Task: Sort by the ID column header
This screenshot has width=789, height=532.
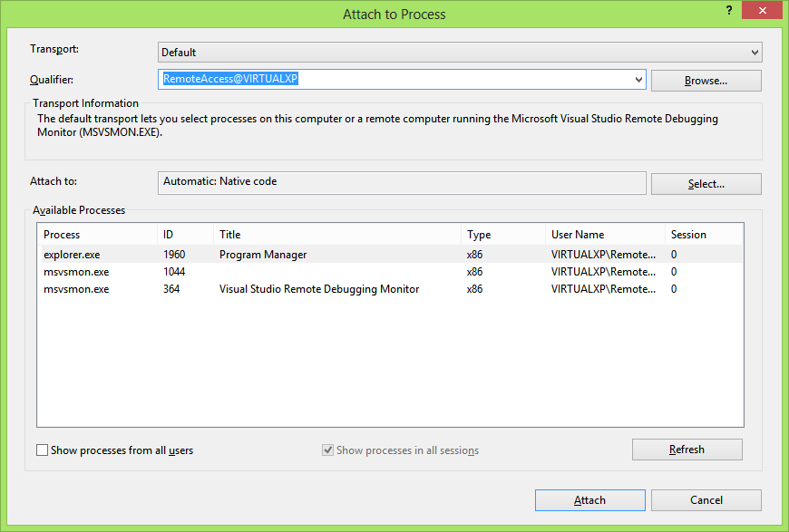Action: tap(184, 235)
